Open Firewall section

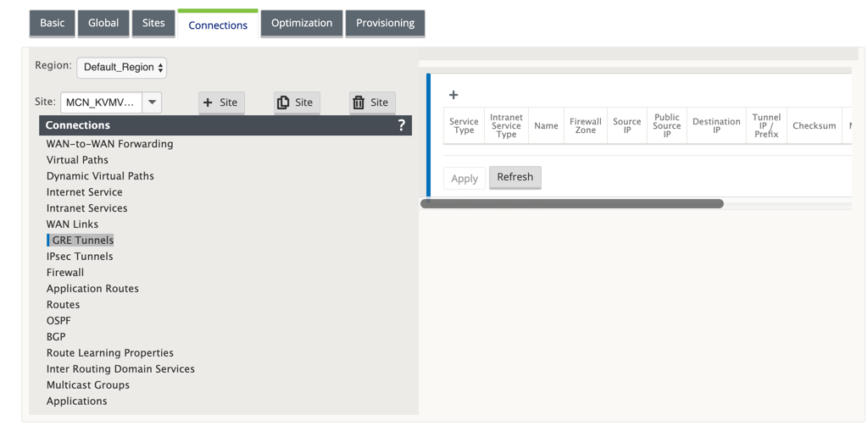coord(65,272)
